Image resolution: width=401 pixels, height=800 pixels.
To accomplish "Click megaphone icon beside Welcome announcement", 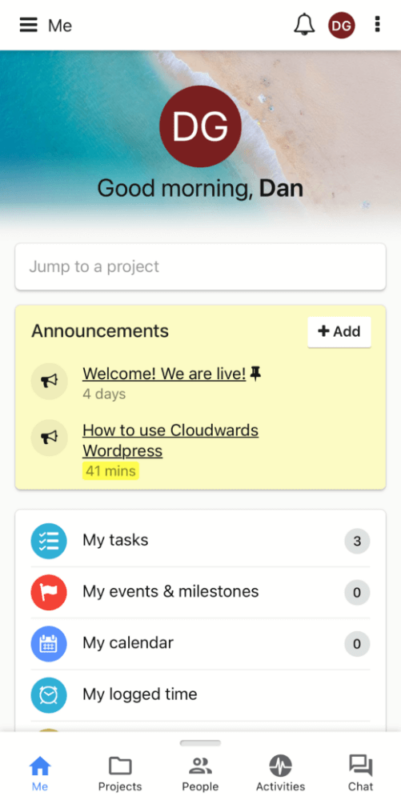I will [49, 381].
